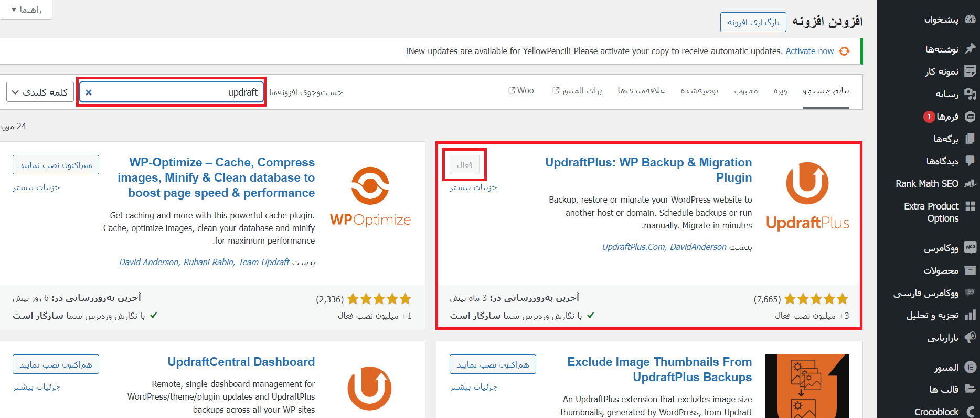
Task: Click the WP-Optimize plugin logo
Action: [x=370, y=197]
